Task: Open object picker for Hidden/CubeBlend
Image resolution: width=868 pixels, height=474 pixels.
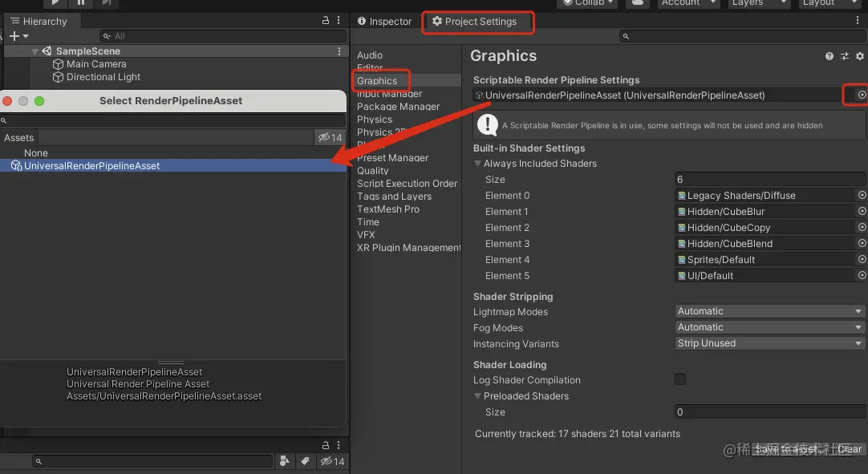Action: [x=862, y=243]
